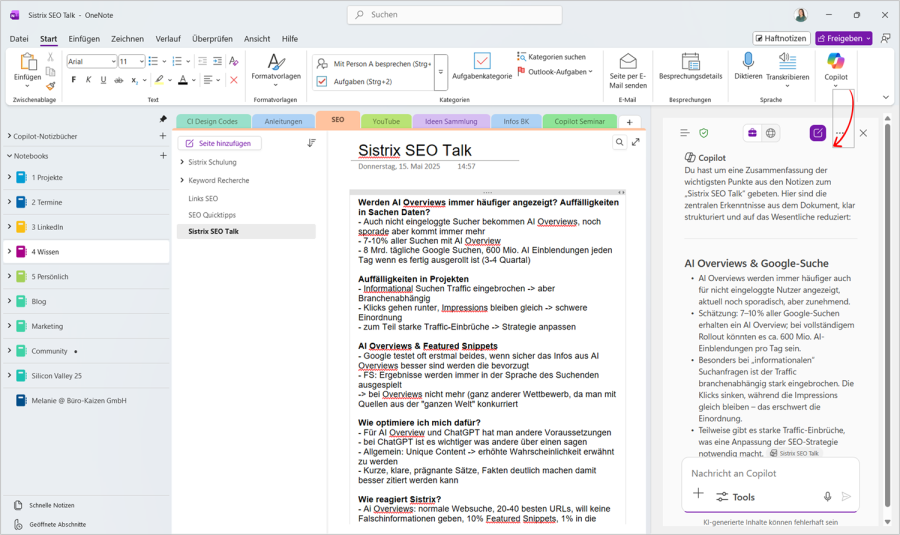
Task: Select the Mit Person A besprechen tag
Action: tap(374, 64)
